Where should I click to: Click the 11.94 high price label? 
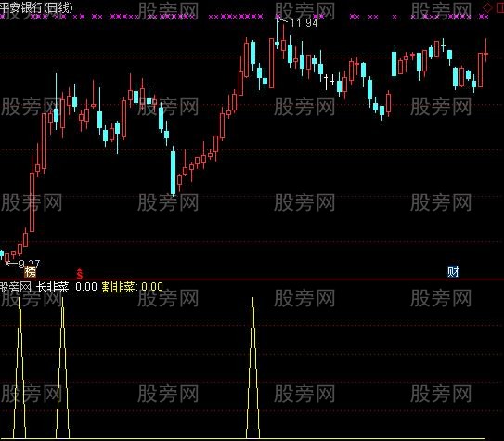(x=304, y=23)
